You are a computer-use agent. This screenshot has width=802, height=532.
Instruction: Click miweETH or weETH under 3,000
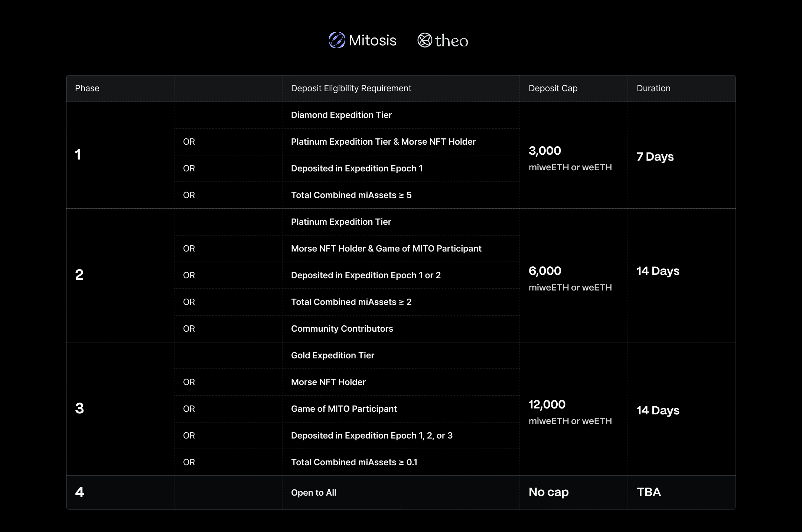pos(570,167)
